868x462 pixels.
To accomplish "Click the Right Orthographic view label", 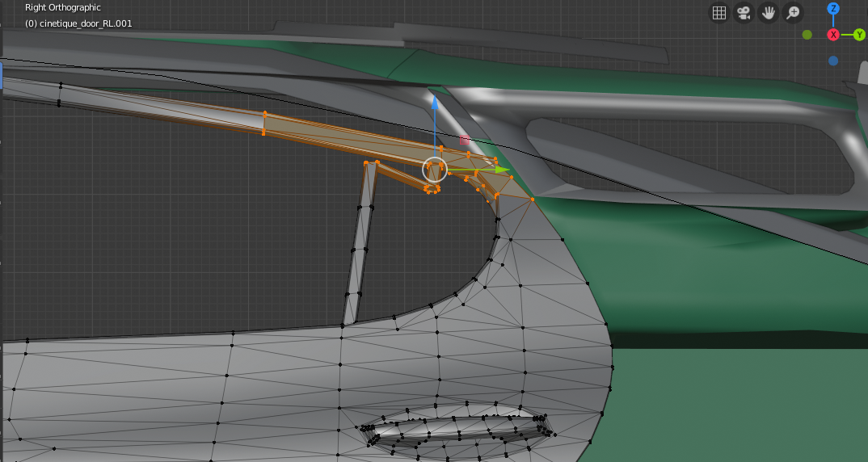I will (x=62, y=8).
